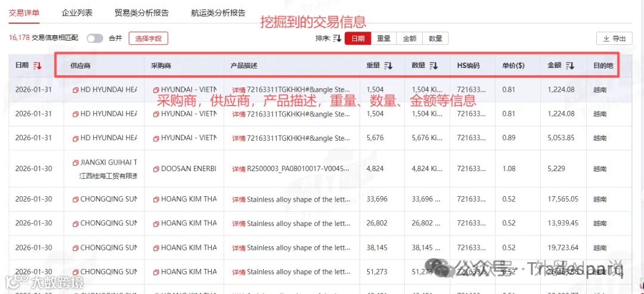This screenshot has width=644, height=294.
Task: Switch to the 航运类分析报告 tab
Action: (218, 13)
